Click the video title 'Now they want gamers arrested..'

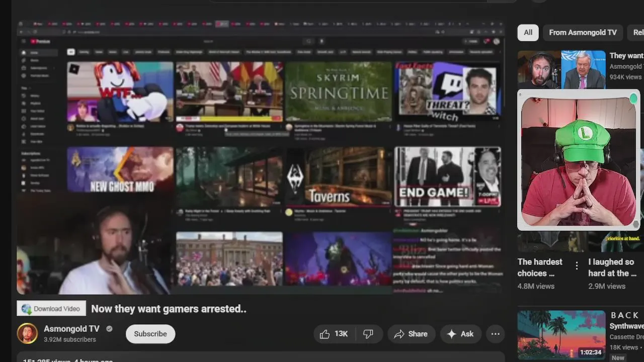(x=169, y=309)
